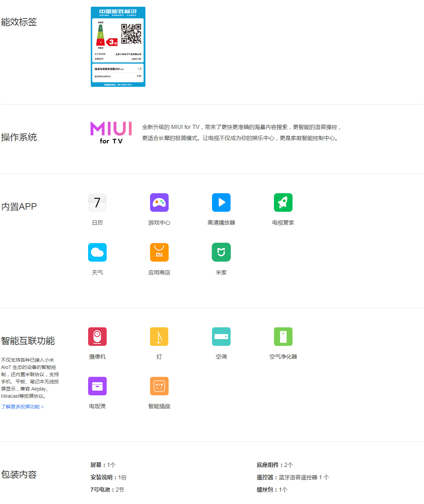
Task: Click the green air purifier icon
Action: pyautogui.click(x=283, y=336)
